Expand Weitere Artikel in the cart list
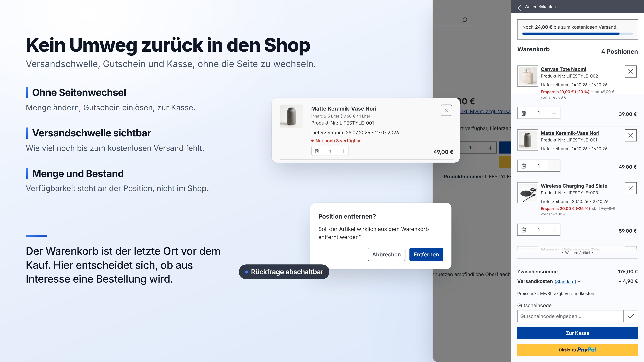The width and height of the screenshot is (644, 362). (577, 253)
